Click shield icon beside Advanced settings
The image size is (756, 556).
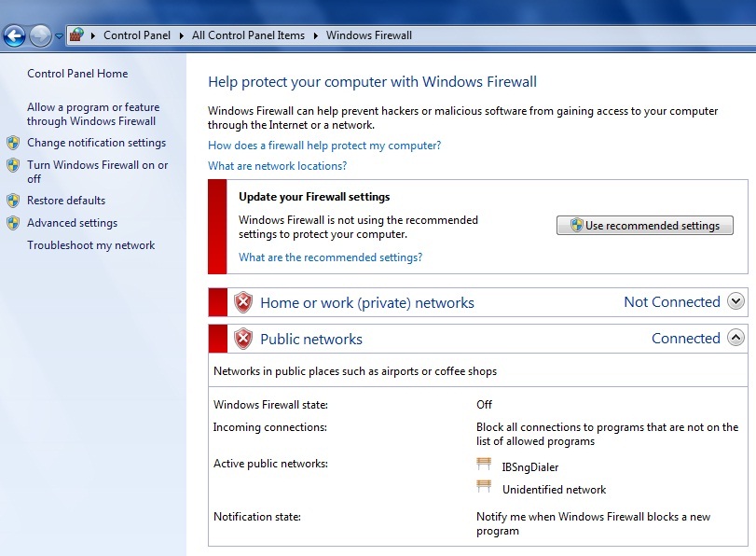coord(13,223)
